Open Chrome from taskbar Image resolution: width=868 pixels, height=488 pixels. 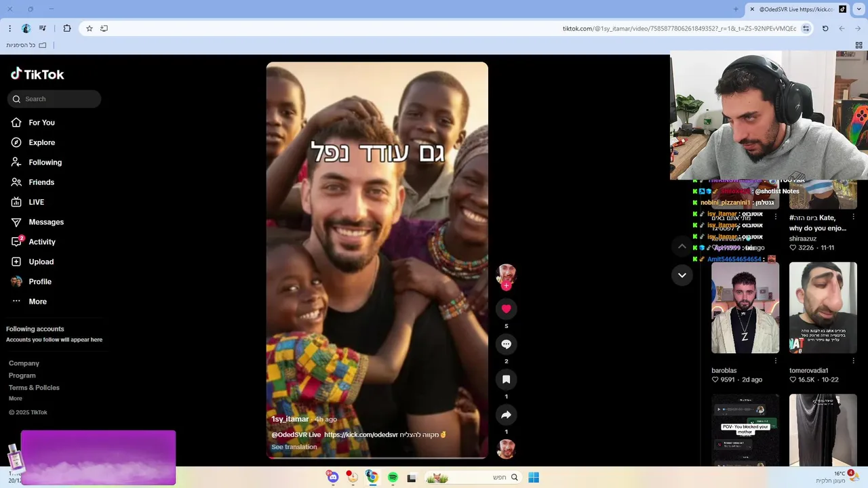(x=372, y=477)
